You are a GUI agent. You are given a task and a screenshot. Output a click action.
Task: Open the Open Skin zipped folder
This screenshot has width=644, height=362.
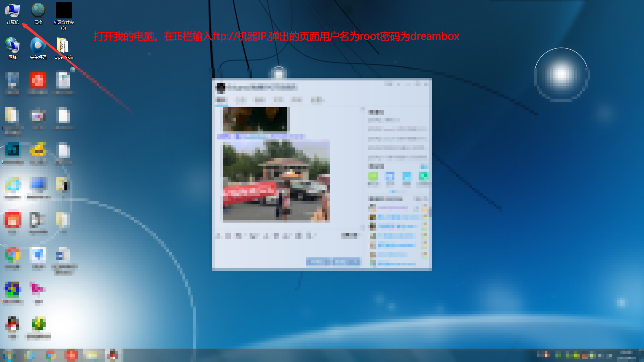(x=63, y=48)
